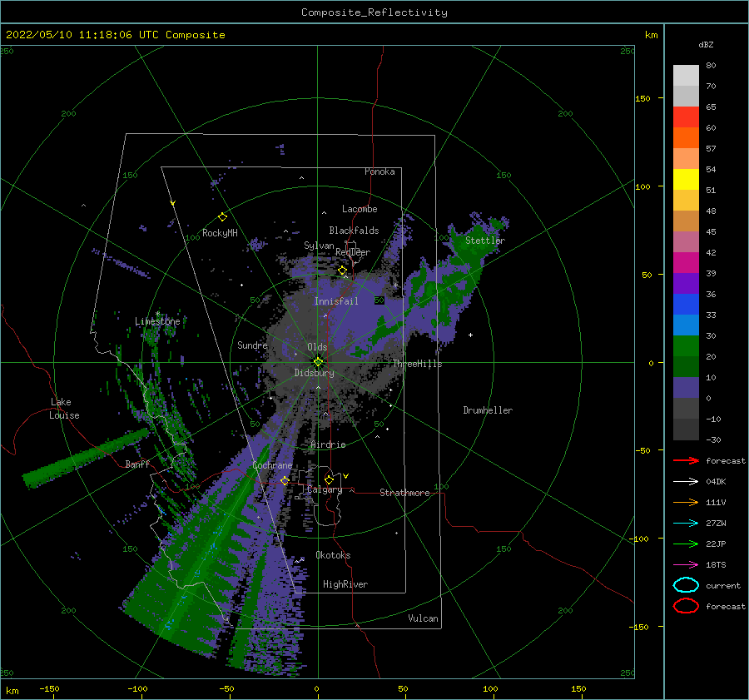Click the dBZ legend heading
This screenshot has width=749, height=700.
[706, 44]
